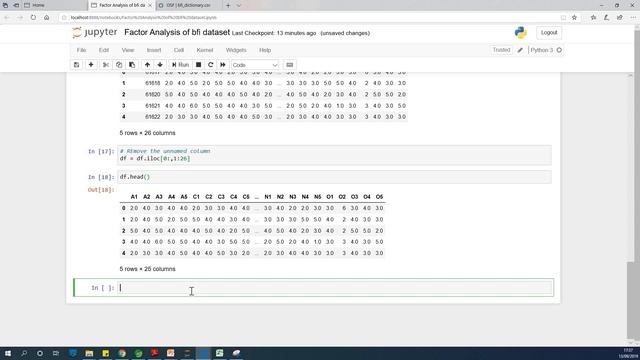Image resolution: width=640 pixels, height=360 pixels.
Task: Open the Windows Start menu
Action: 7,353
